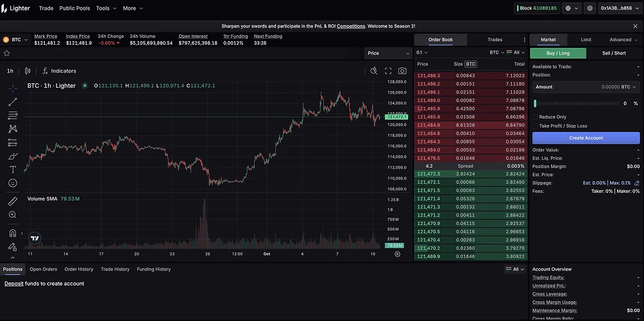Switch to the Funding History tab
644x321 pixels.
click(x=153, y=269)
